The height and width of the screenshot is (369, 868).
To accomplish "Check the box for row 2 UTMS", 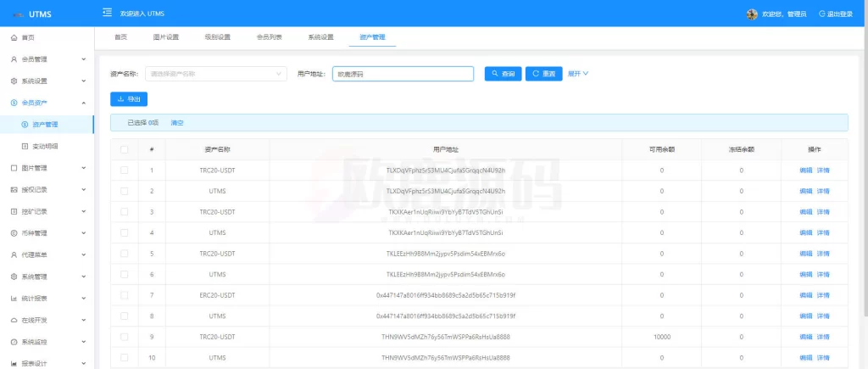I will coord(124,191).
